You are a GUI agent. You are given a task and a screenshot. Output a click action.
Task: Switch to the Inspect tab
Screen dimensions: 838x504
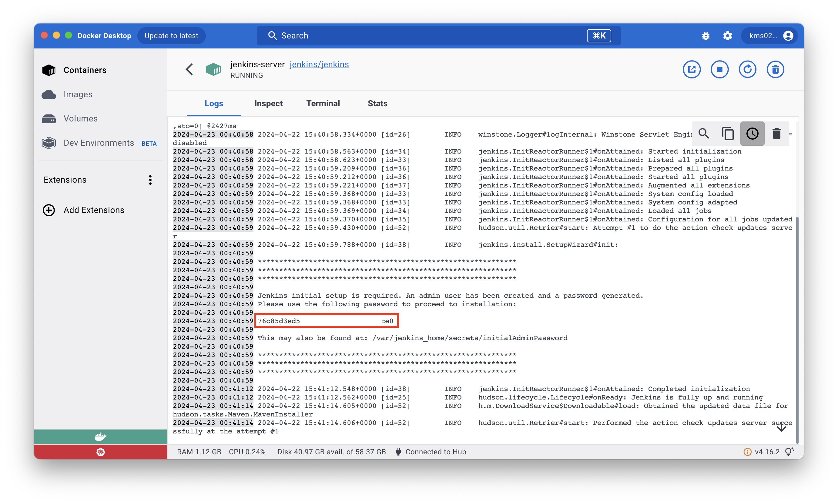click(x=268, y=104)
